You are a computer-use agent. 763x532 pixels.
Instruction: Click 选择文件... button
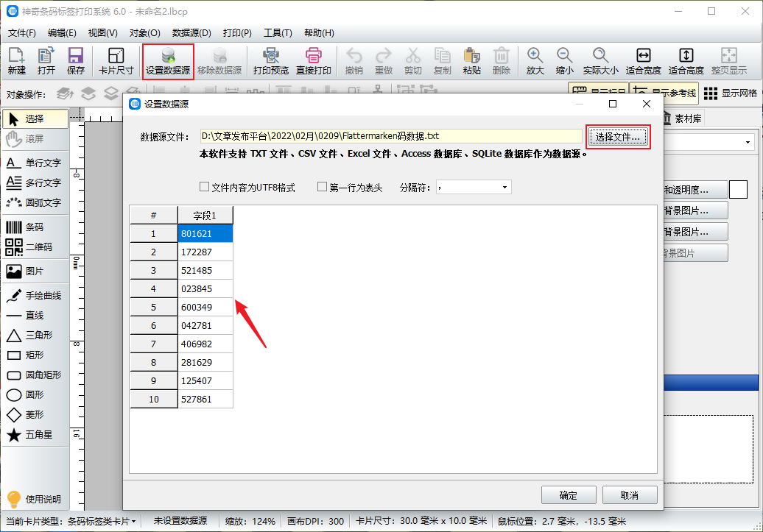(x=618, y=137)
